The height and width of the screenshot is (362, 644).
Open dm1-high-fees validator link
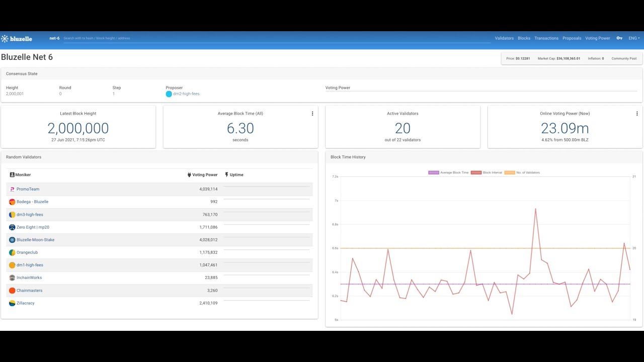[x=30, y=265]
